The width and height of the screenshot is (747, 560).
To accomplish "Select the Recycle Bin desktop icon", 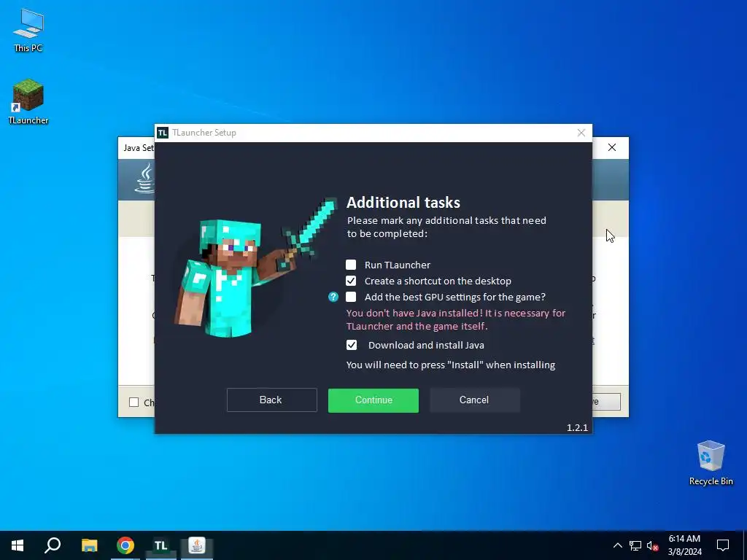I will click(711, 462).
